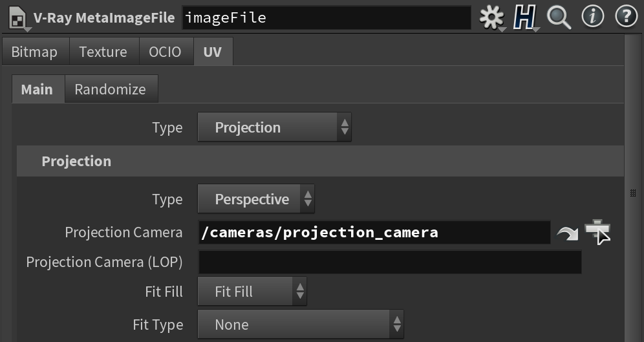Click the imageFile node name field

pos(327,17)
